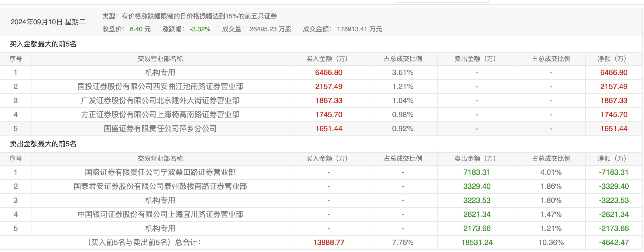Click the date 2024年09月10日 星期二
The height and width of the screenshot is (252, 644).
[x=48, y=22]
